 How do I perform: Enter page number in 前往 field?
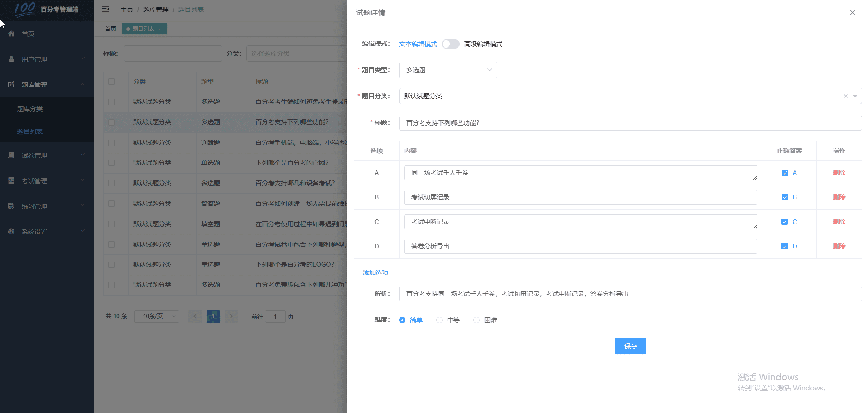pos(275,316)
